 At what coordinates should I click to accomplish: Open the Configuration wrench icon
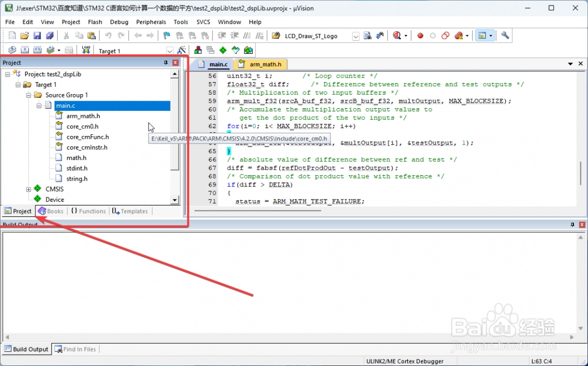pyautogui.click(x=505, y=36)
